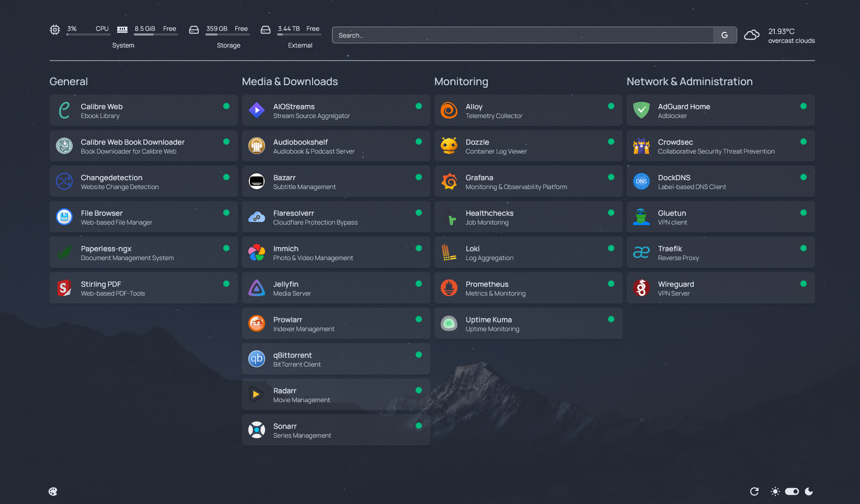Open the Gluetun VPN client link
This screenshot has width=860, height=504.
click(720, 217)
